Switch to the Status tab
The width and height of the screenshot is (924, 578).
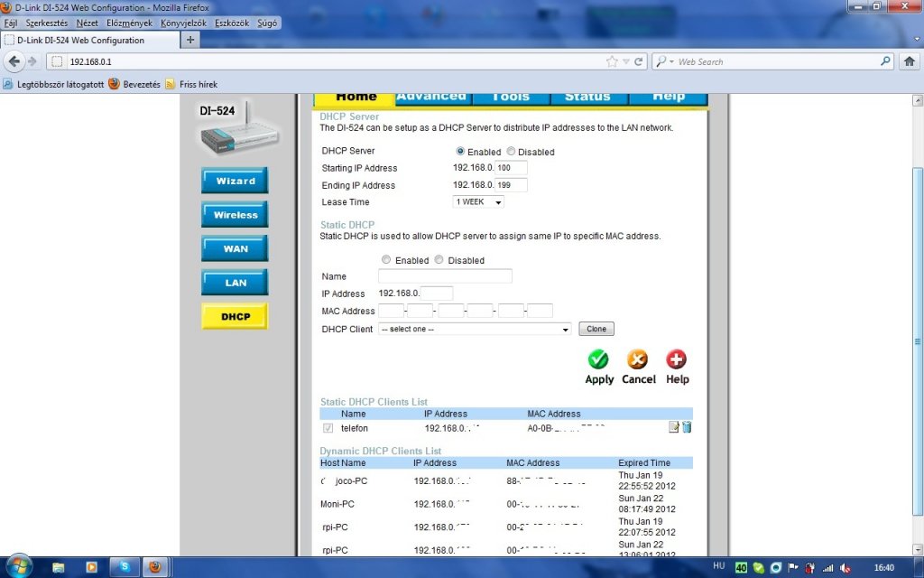[x=589, y=98]
